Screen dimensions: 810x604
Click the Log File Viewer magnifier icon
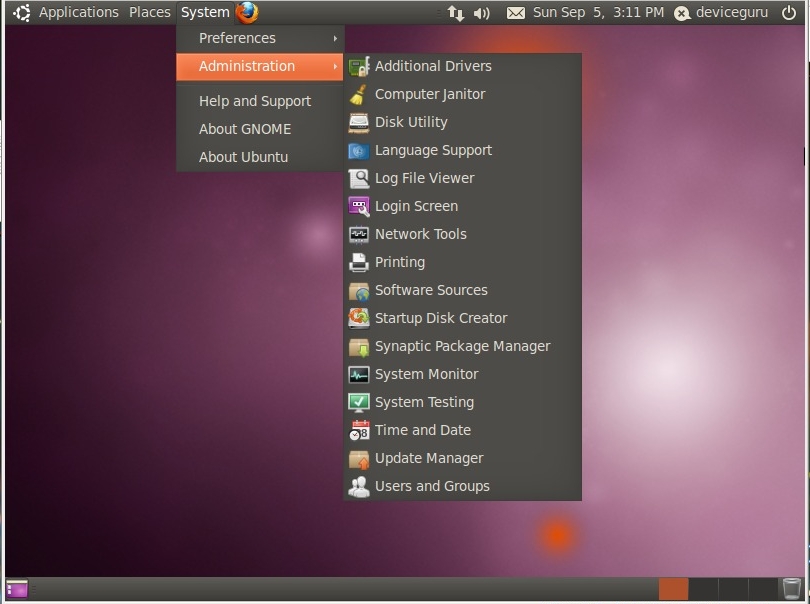pyautogui.click(x=359, y=178)
